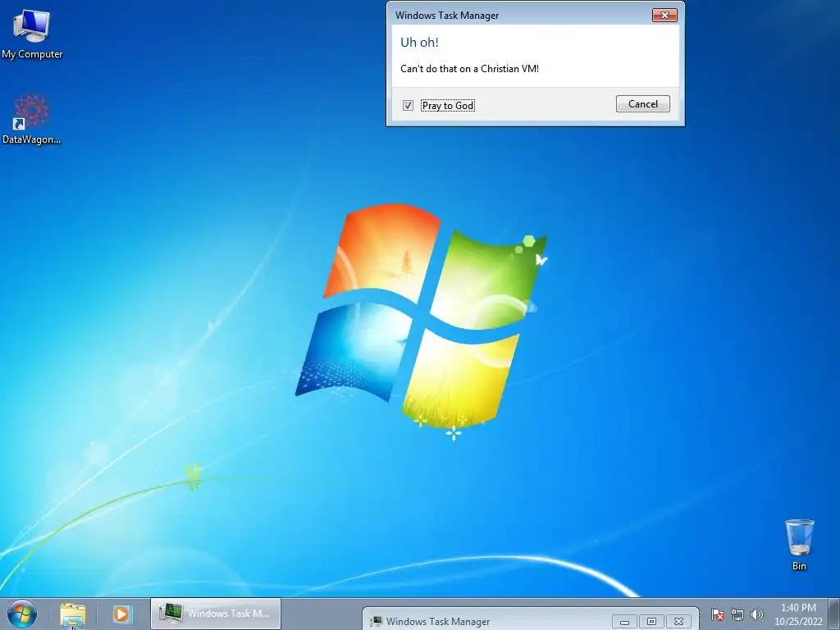Uncheck the Pray to God checkbox

[408, 106]
